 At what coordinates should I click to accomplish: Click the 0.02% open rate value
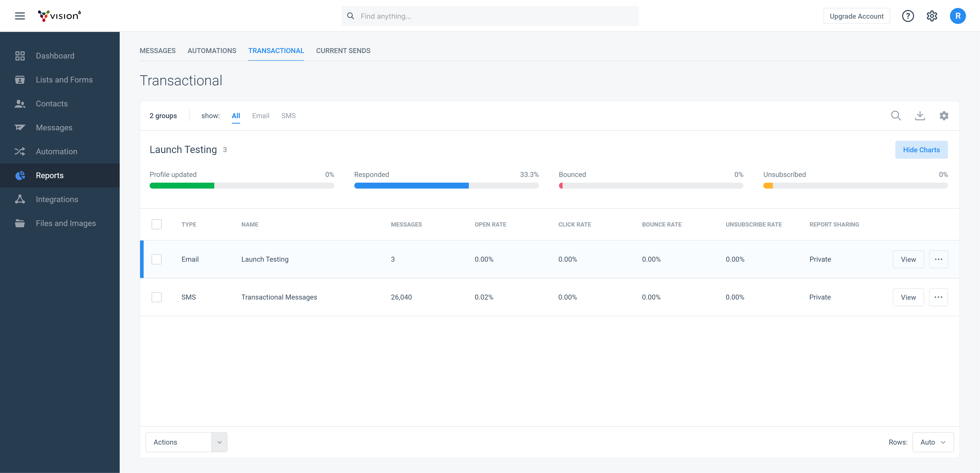point(484,297)
